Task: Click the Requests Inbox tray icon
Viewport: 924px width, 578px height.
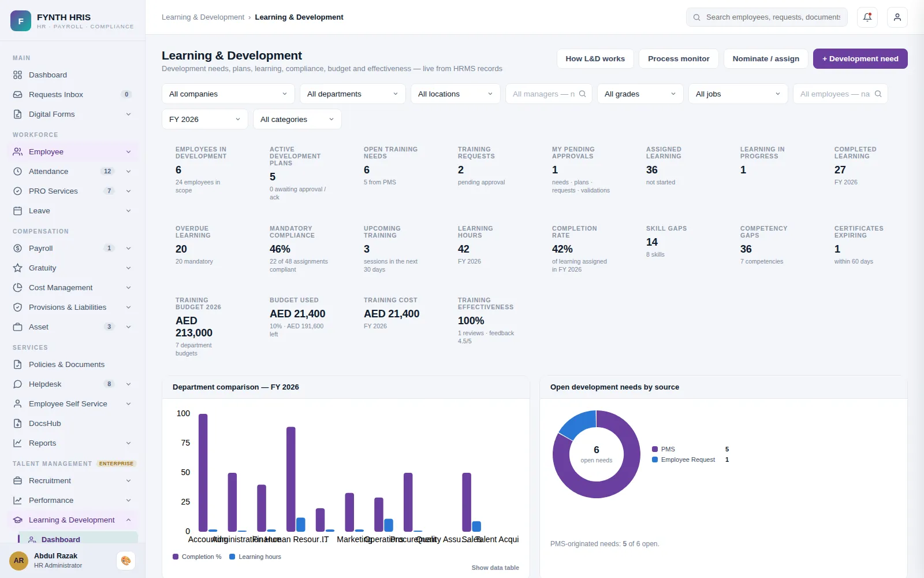Action: [x=18, y=95]
